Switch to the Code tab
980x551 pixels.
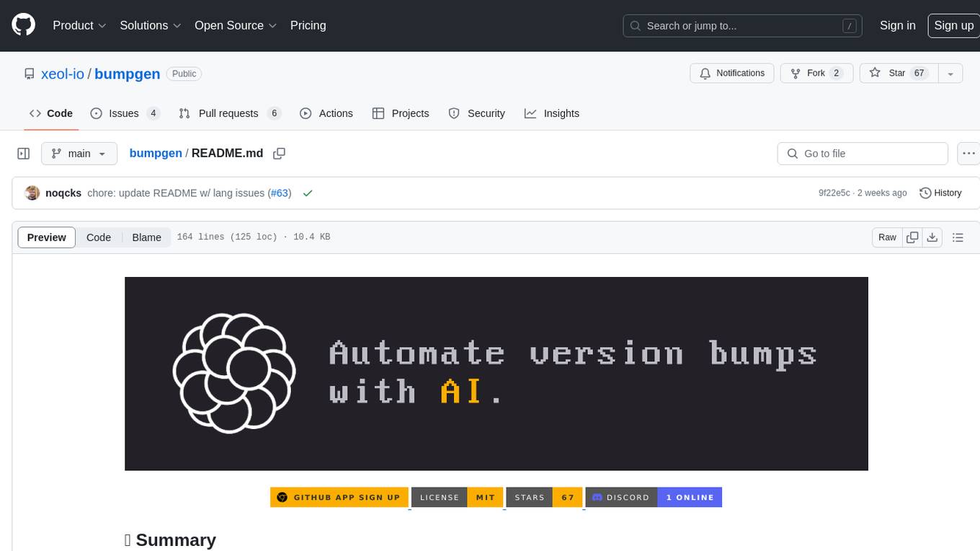51,113
